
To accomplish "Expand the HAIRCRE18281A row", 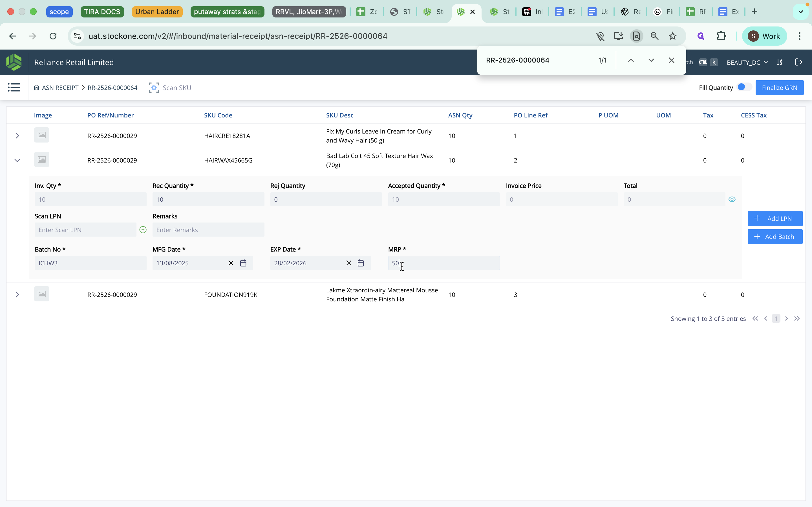I will point(17,135).
